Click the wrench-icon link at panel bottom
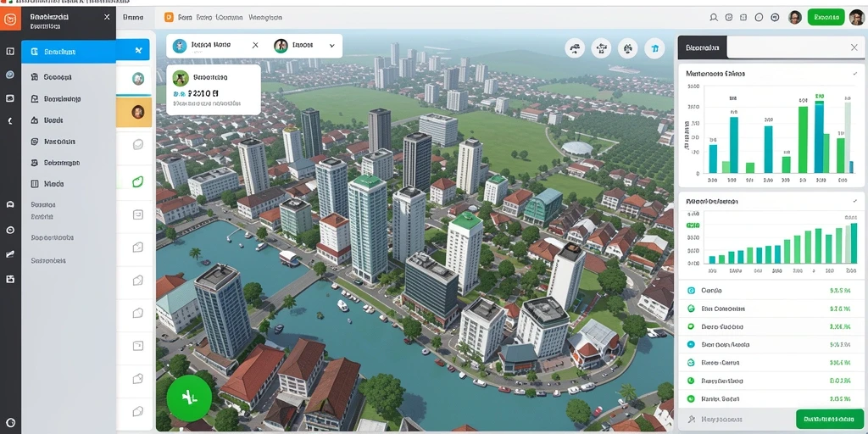This screenshot has height=434, width=868. 715,420
